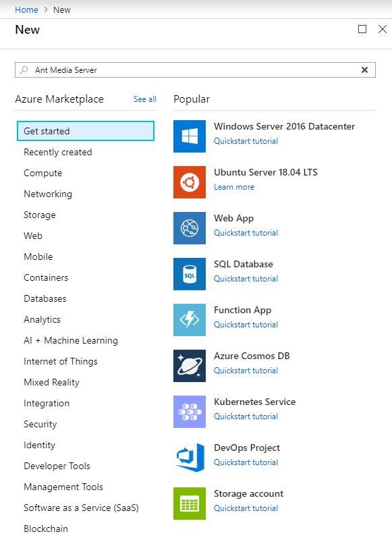The image size is (392, 538).
Task: Open See all marketplace link
Action: pyautogui.click(x=145, y=99)
